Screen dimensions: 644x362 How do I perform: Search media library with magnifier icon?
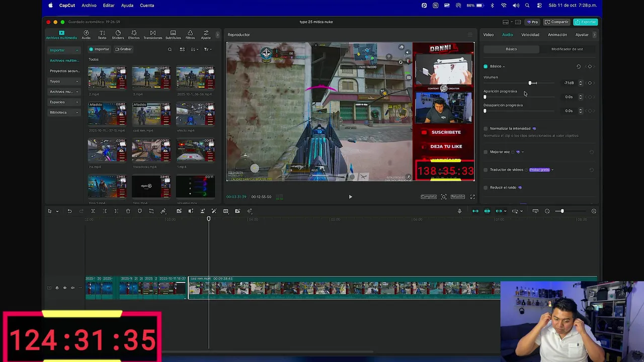(170, 49)
